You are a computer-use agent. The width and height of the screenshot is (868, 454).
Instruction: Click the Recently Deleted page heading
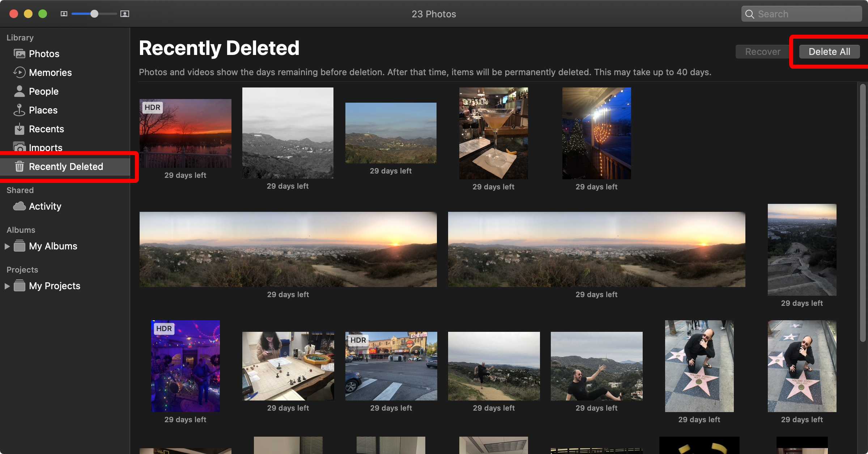219,48
